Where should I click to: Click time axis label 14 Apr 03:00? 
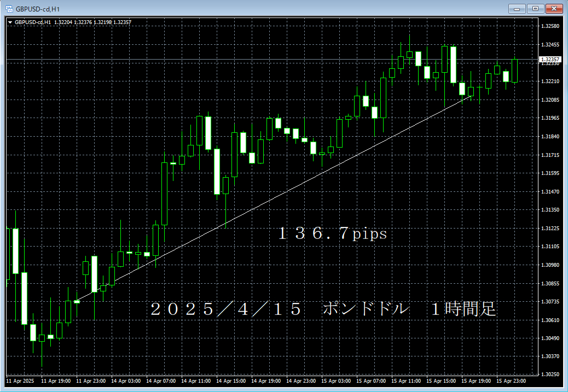click(x=126, y=381)
